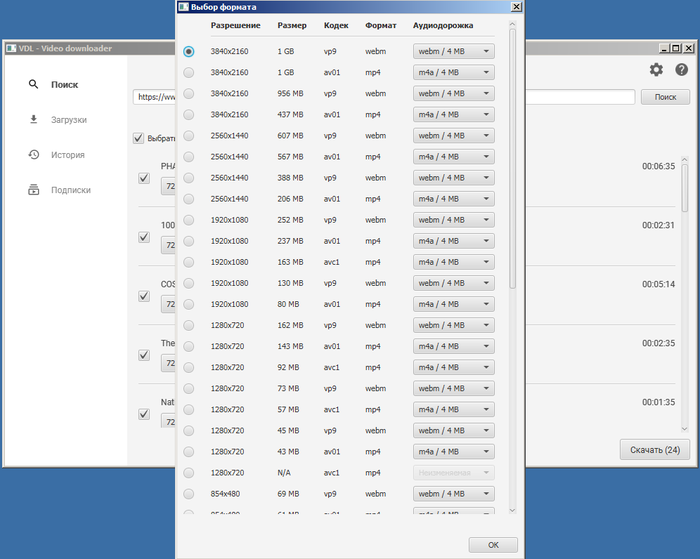Select the 1920x1080 avc1 163 MB format

pos(189,262)
